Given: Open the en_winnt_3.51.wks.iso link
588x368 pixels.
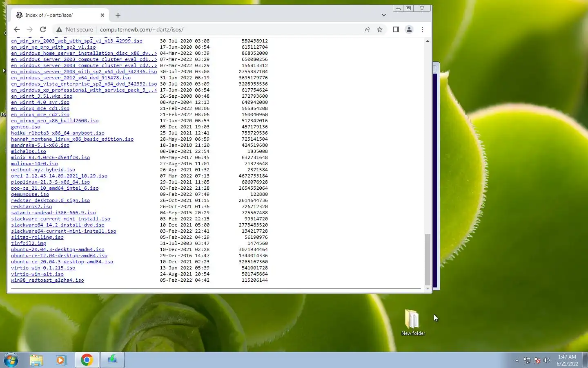Looking at the screenshot, I should click(x=42, y=96).
